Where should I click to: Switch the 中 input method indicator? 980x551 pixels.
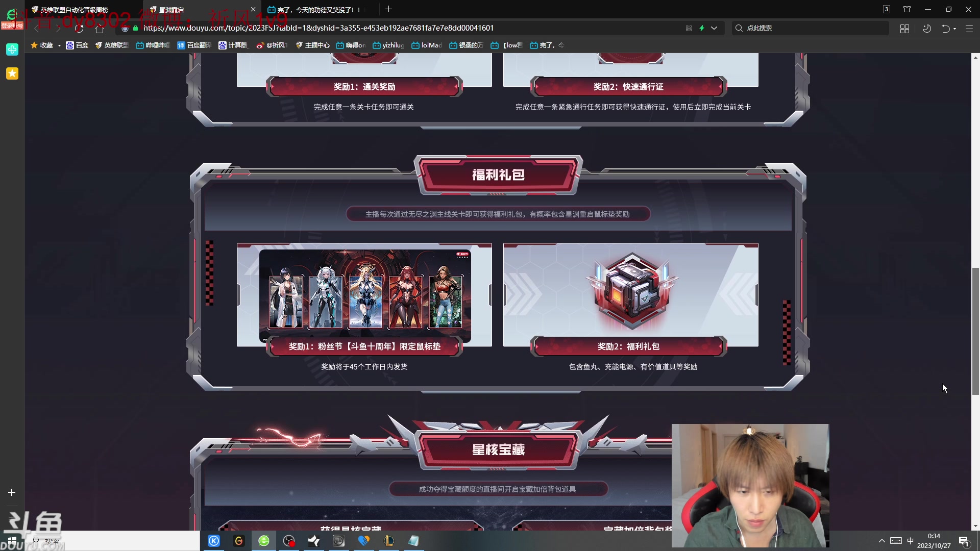910,541
